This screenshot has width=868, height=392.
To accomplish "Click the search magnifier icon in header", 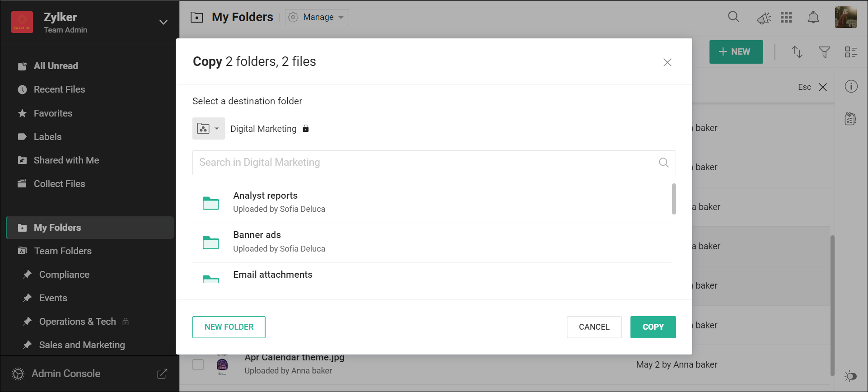I will (x=733, y=17).
